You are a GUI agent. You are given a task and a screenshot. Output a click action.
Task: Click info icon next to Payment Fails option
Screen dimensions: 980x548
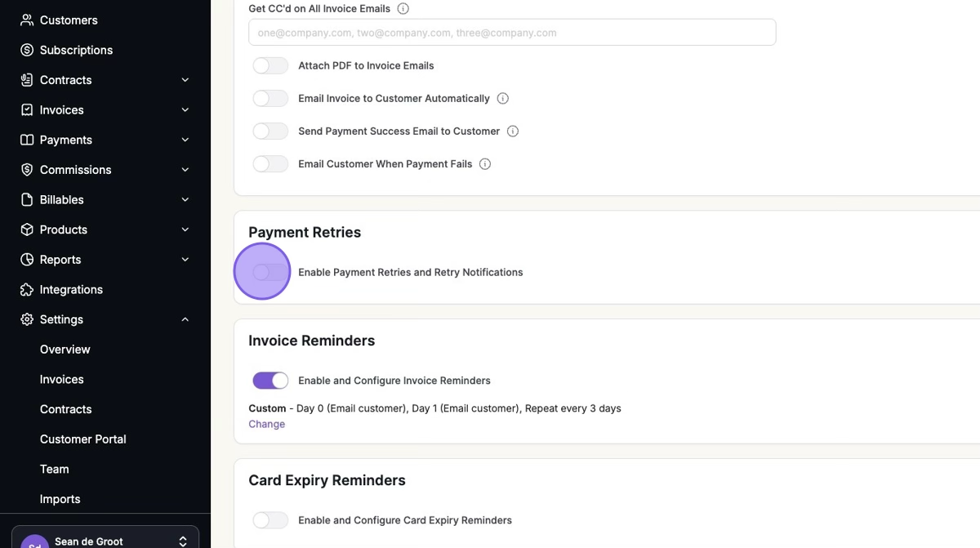485,164
